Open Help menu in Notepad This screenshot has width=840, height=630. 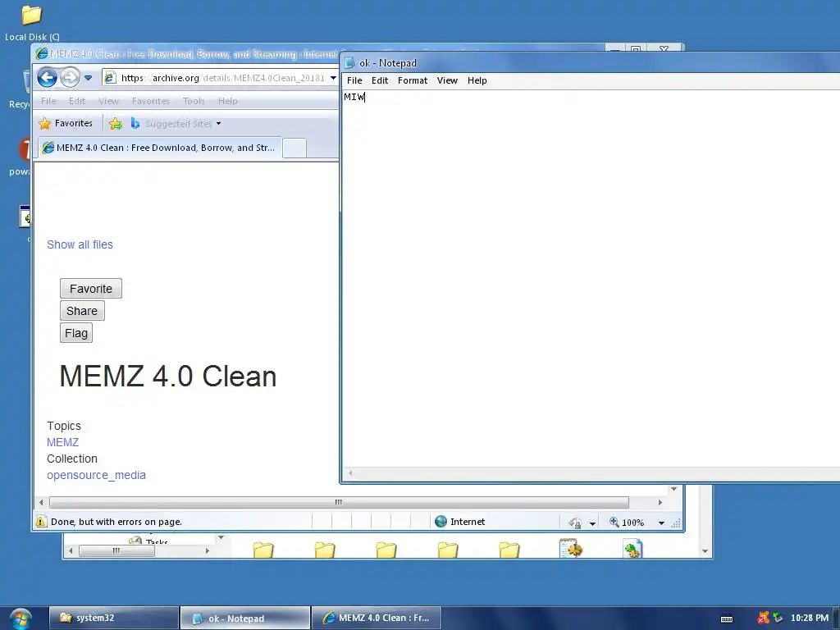(x=477, y=80)
